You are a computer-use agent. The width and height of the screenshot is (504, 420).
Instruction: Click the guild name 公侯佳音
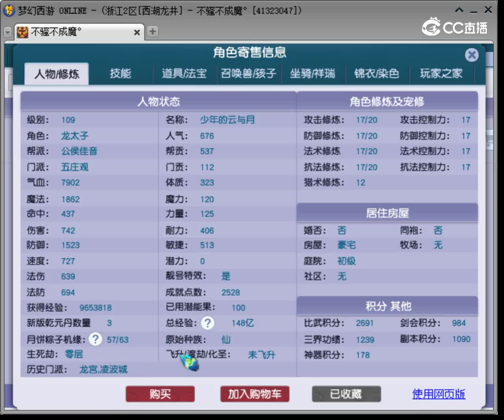79,151
